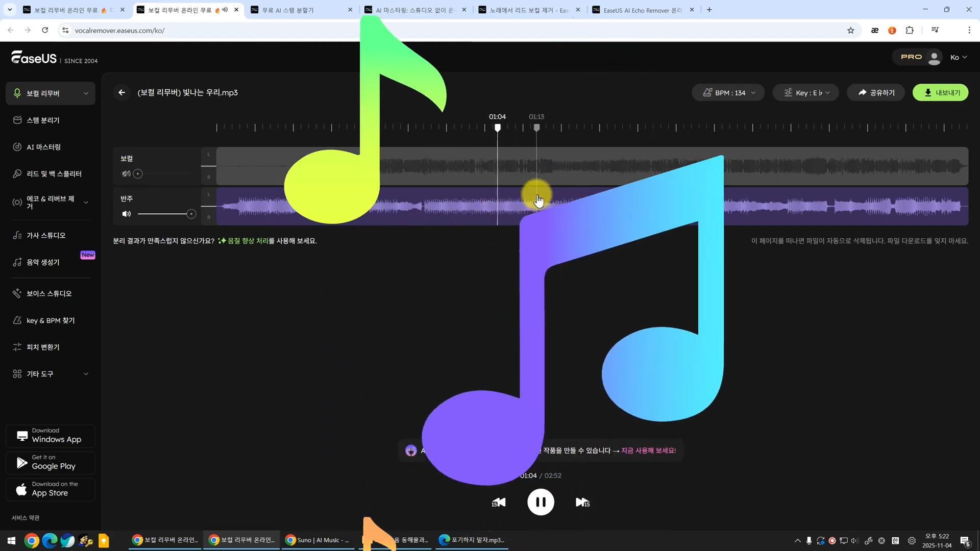Open the Key : E♭ dropdown

coord(805,93)
